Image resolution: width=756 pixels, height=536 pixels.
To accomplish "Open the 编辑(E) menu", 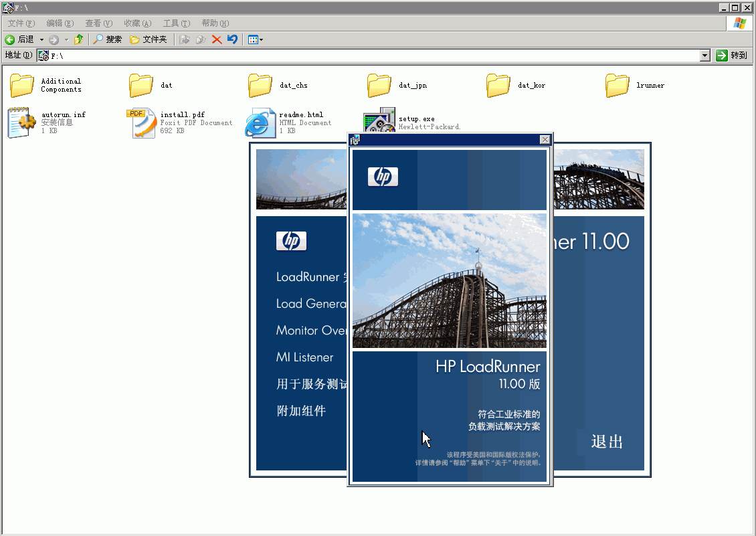I will tap(60, 23).
